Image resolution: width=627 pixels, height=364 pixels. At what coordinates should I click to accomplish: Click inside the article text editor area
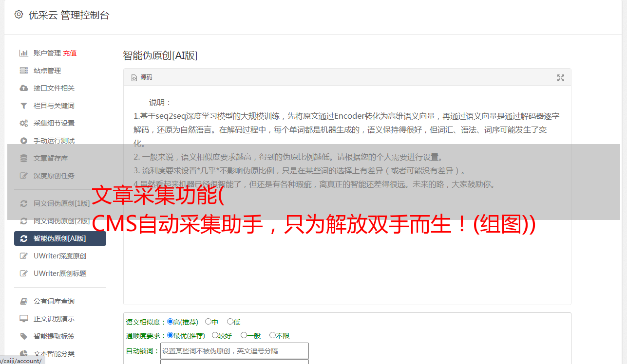[347, 195]
